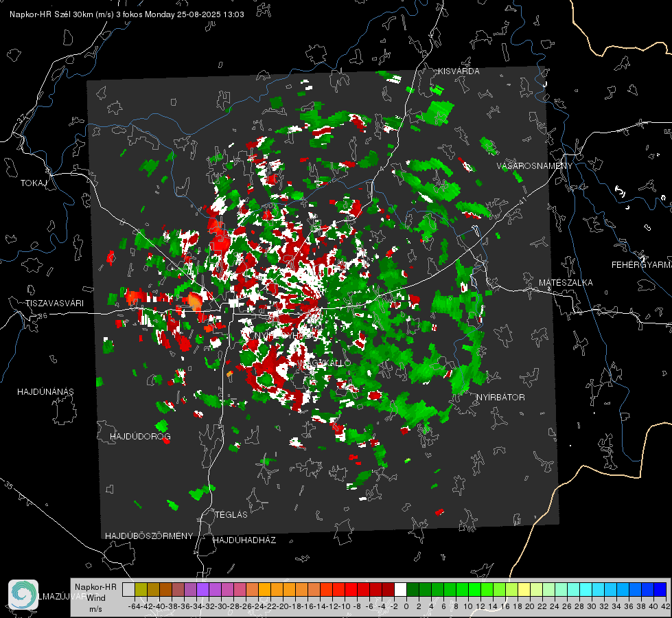Click the KISVÁRDA city label

click(459, 71)
